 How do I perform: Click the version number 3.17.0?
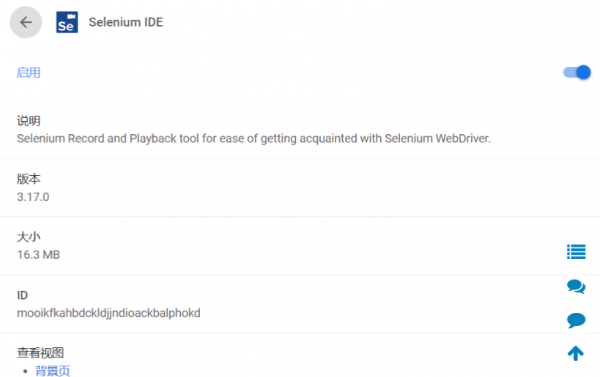(x=33, y=197)
